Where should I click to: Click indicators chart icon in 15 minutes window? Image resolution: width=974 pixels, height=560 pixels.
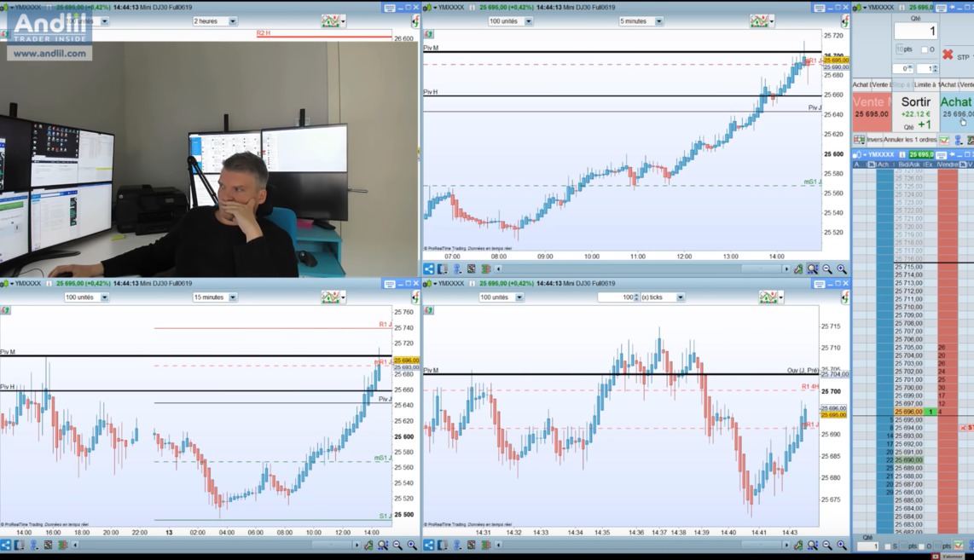330,297
